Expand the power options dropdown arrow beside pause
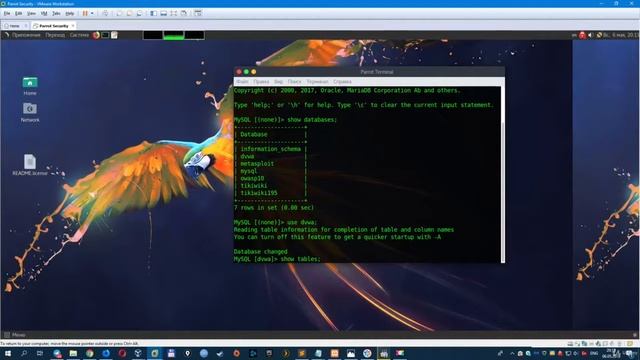 pos(92,13)
